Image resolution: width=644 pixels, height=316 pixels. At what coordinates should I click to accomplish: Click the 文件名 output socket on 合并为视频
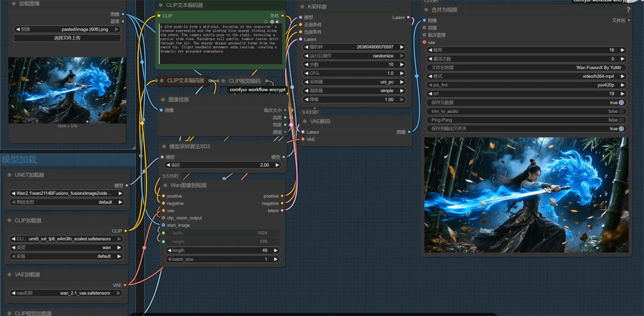click(x=629, y=20)
